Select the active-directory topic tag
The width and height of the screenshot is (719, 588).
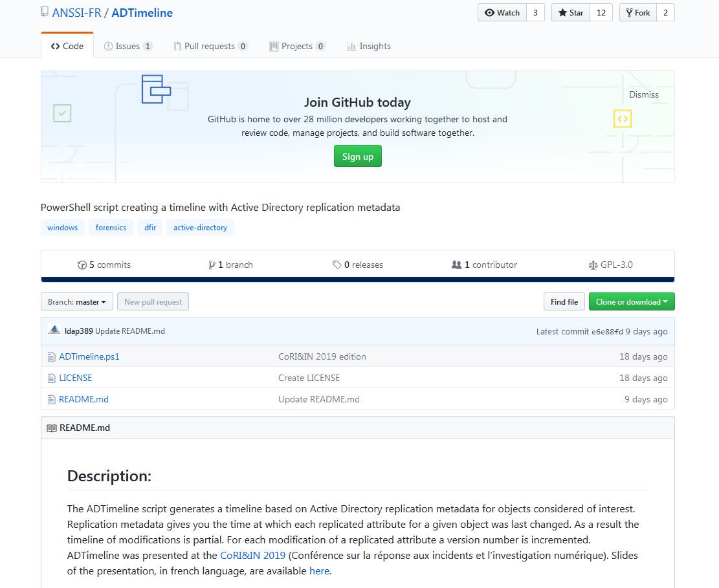coord(201,227)
